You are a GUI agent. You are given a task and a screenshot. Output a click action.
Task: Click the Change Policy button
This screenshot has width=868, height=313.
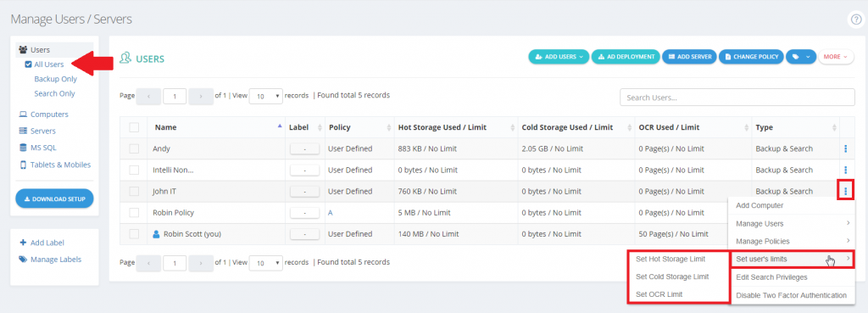click(x=751, y=57)
